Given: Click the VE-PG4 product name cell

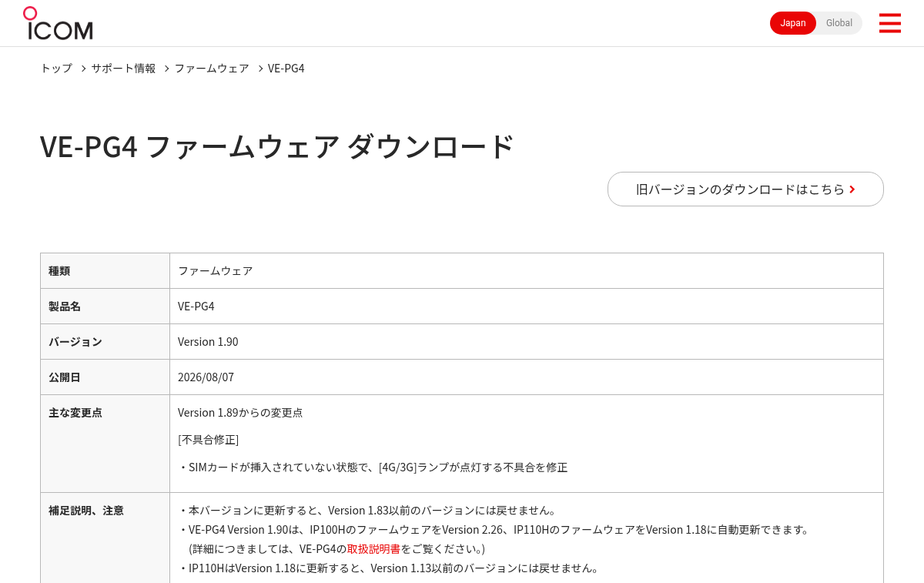Looking at the screenshot, I should (527, 307).
